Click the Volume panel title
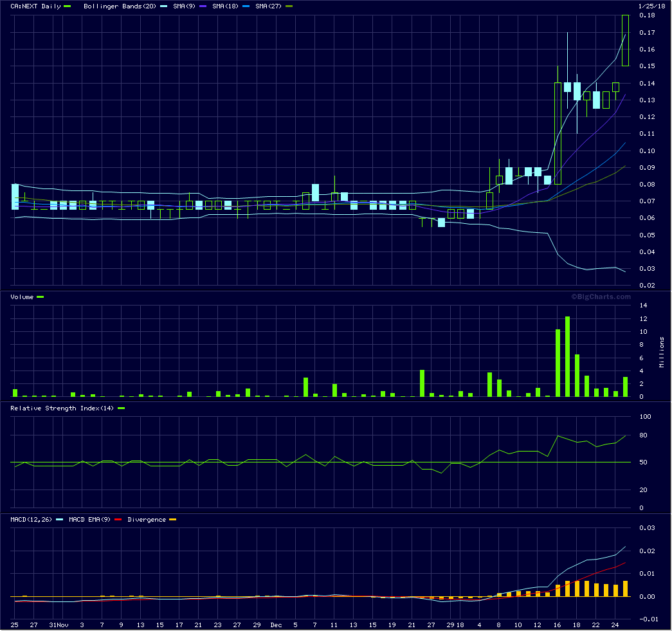Screen dimensions: 672x631 [x=23, y=297]
